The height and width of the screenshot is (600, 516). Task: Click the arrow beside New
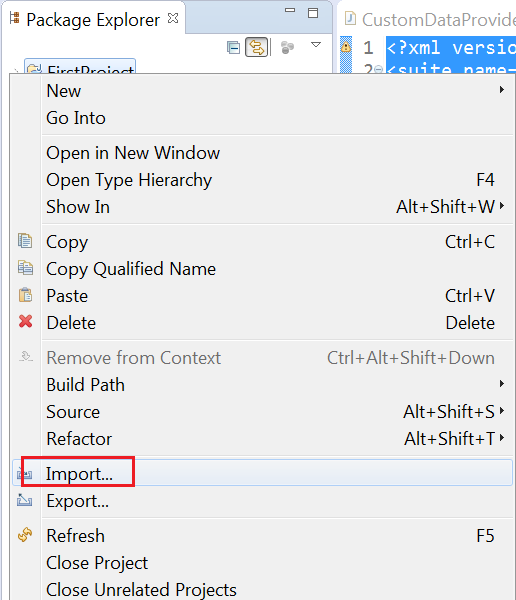501,90
